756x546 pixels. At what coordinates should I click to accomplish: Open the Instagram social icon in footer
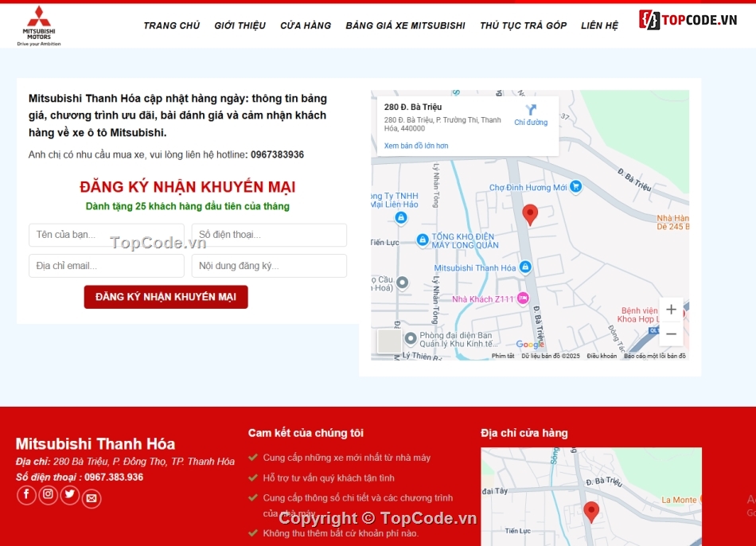49,494
